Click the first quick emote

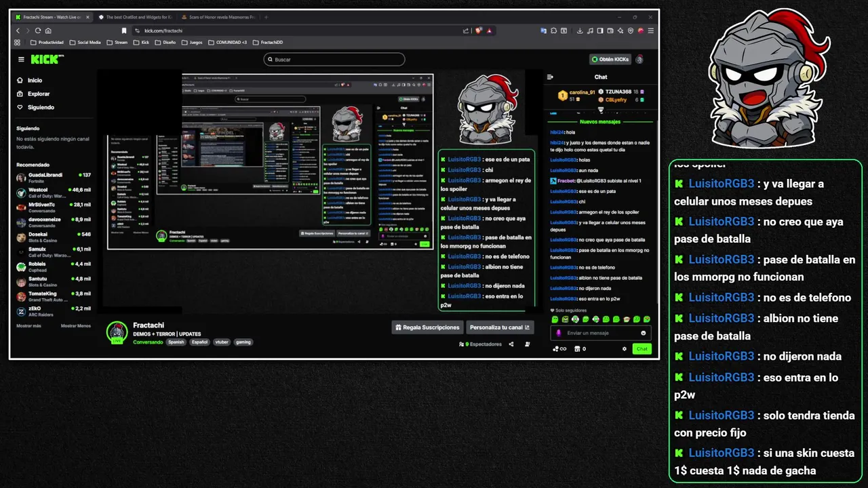(x=555, y=319)
